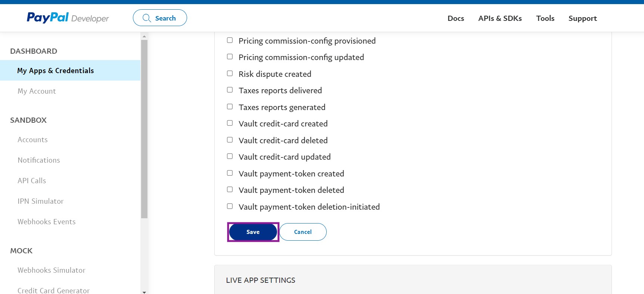This screenshot has height=294, width=644.
Task: Check Vault payment-token deleted
Action: coord(230,190)
